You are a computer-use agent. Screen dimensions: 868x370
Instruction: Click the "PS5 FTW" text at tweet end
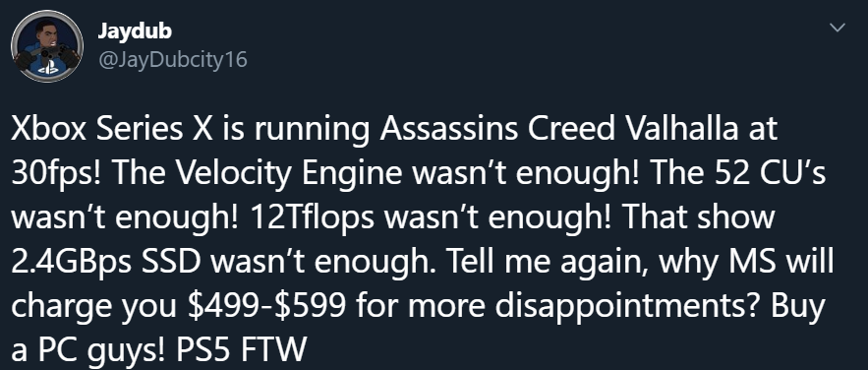coord(241,350)
